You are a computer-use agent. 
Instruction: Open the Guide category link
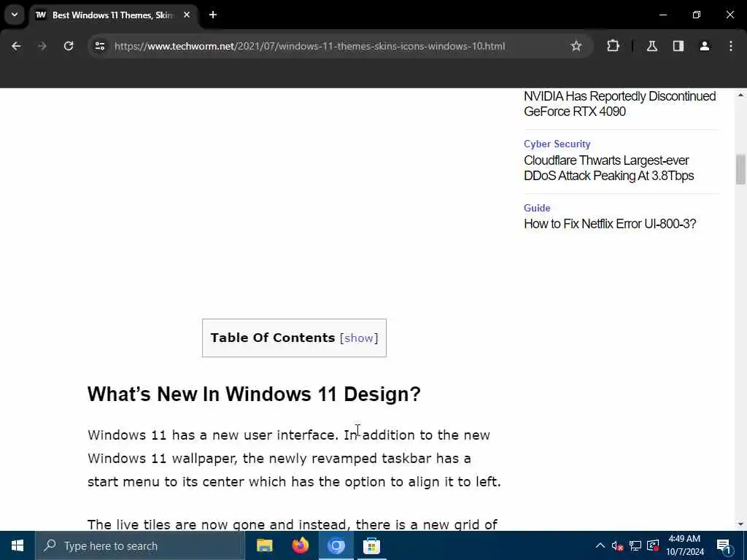(537, 208)
